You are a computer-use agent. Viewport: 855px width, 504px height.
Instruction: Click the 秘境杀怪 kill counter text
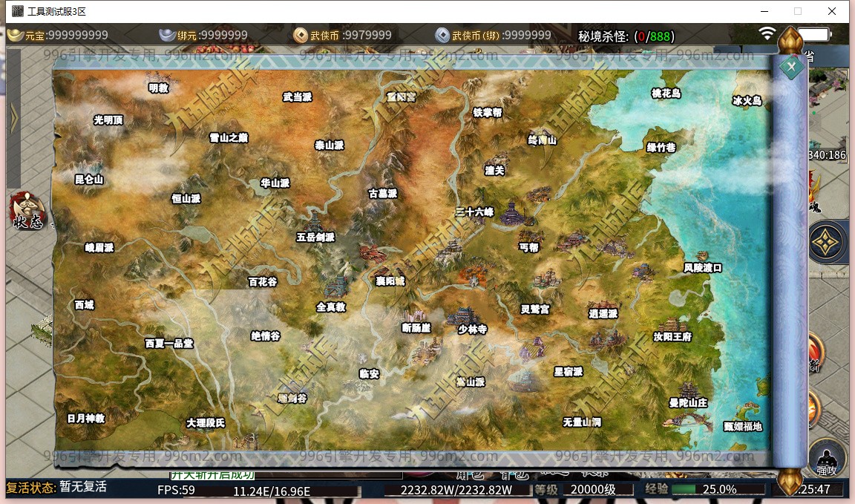click(626, 36)
